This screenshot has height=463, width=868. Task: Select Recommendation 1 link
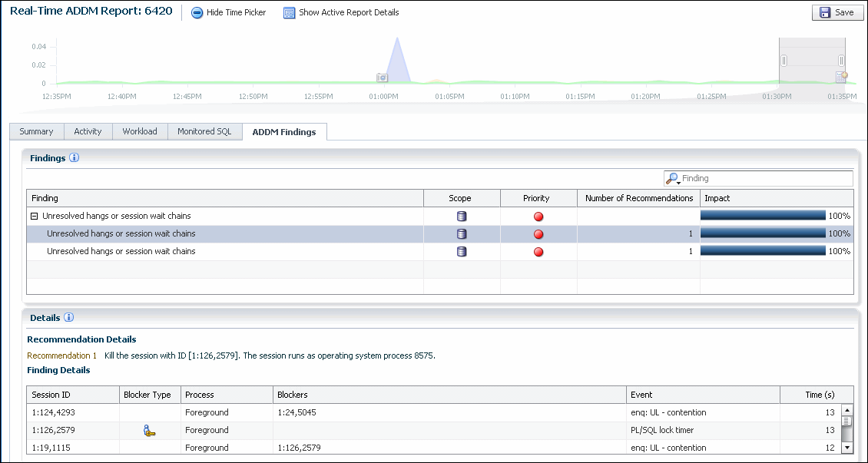click(61, 356)
